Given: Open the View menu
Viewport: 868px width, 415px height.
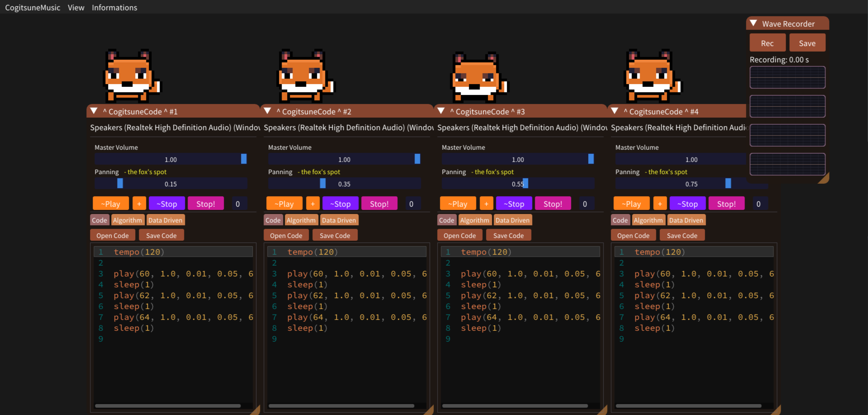Looking at the screenshot, I should coord(76,8).
